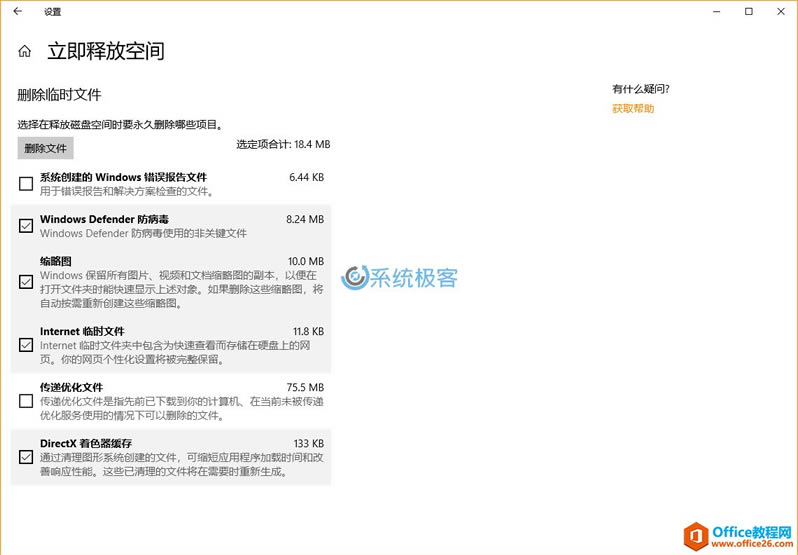Uncheck the DirectX 着色器缓存 checkbox

tap(26, 457)
